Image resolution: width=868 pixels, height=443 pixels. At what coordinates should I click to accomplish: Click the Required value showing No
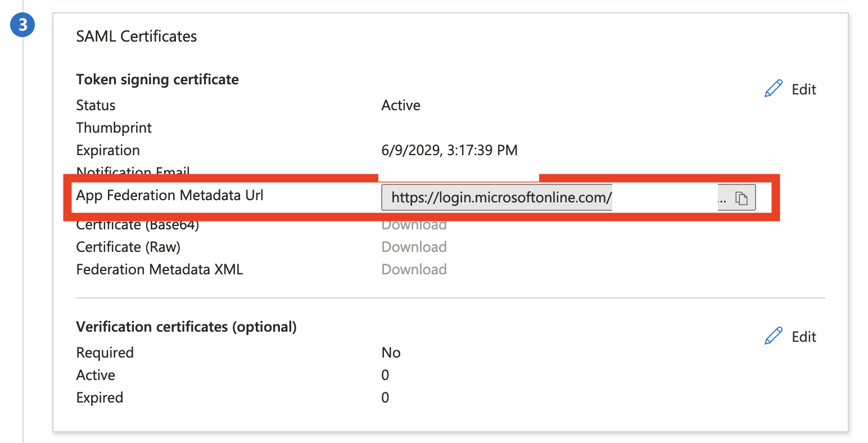coord(391,352)
